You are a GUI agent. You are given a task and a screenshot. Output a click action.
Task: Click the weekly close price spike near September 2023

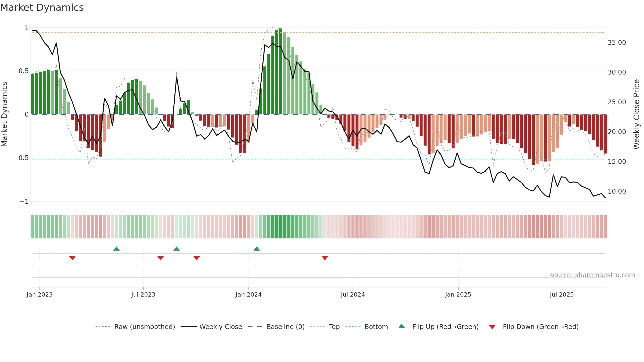tap(177, 77)
